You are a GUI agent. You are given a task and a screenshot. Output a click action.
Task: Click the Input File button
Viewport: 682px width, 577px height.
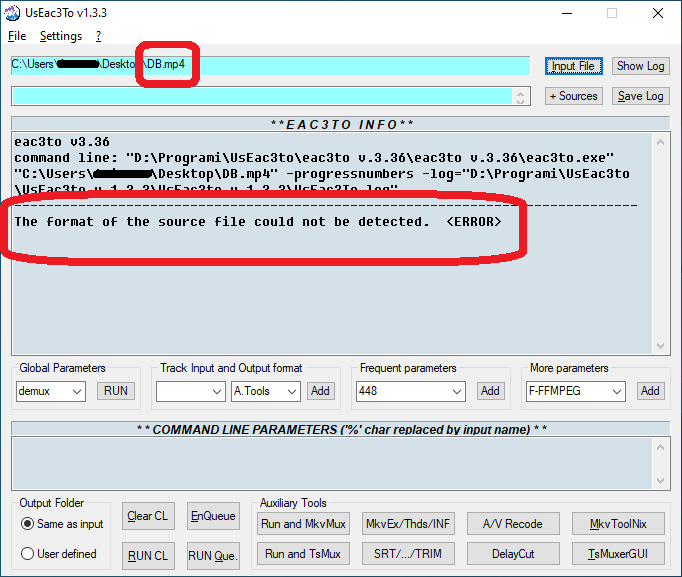coord(573,66)
